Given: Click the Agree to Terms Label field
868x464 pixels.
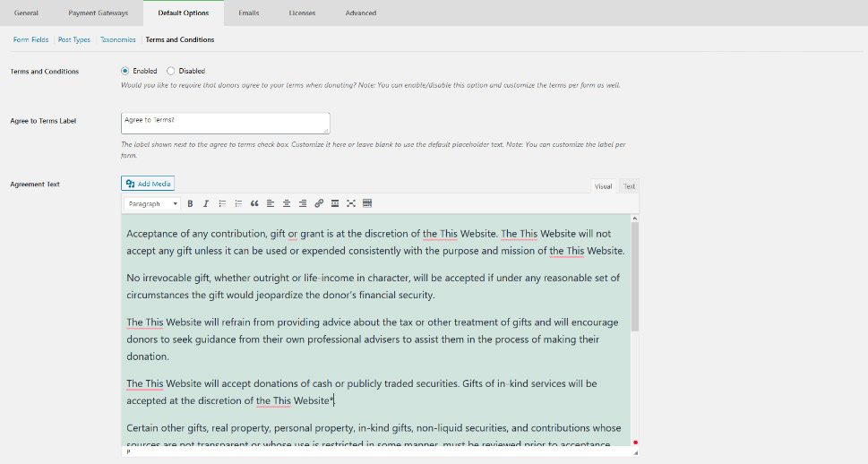Looking at the screenshot, I should [x=225, y=123].
